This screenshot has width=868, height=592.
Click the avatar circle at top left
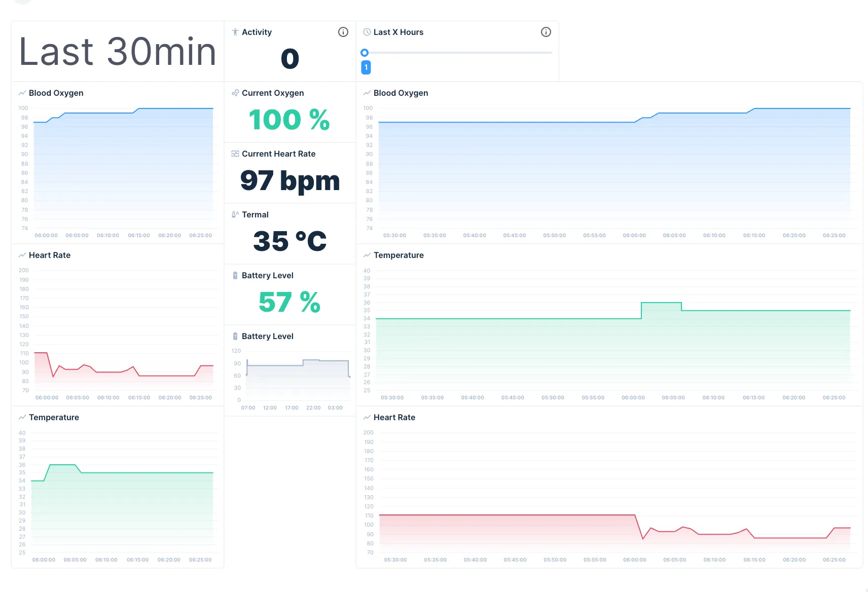click(x=23, y=3)
